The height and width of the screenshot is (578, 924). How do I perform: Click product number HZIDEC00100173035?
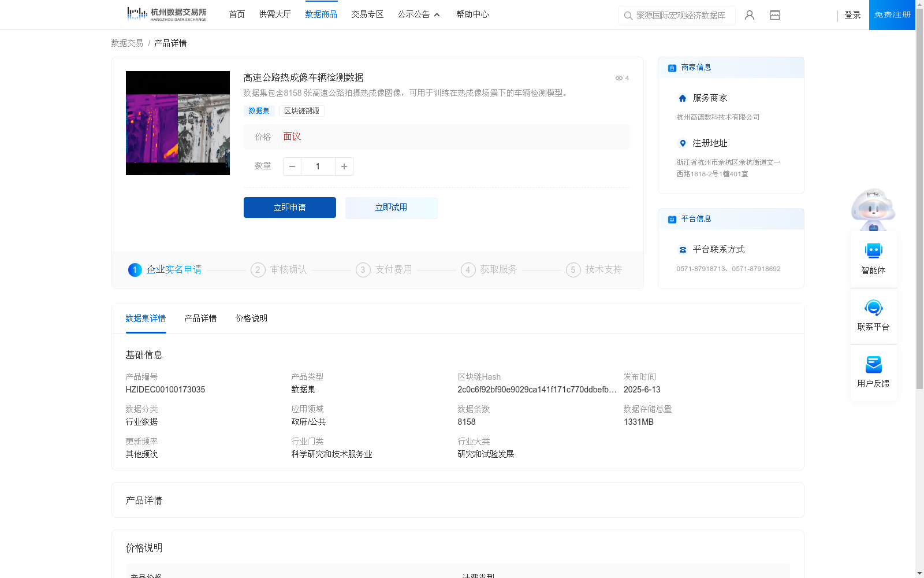click(165, 390)
